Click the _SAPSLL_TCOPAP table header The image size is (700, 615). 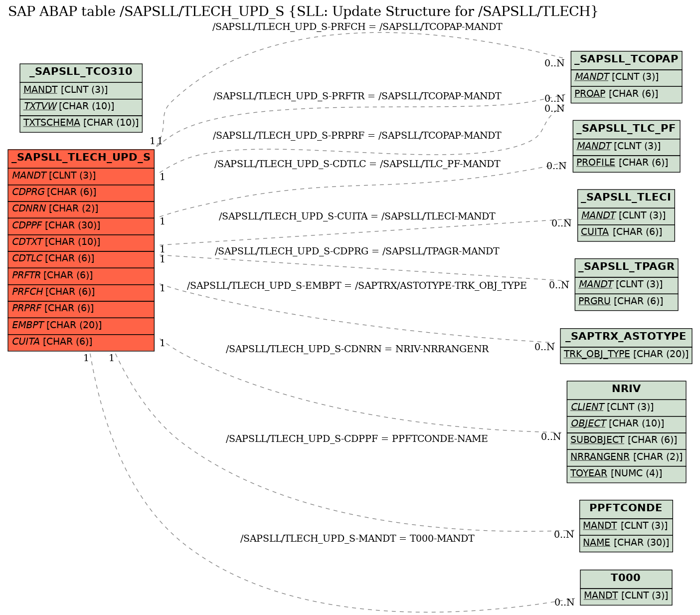[x=626, y=60]
